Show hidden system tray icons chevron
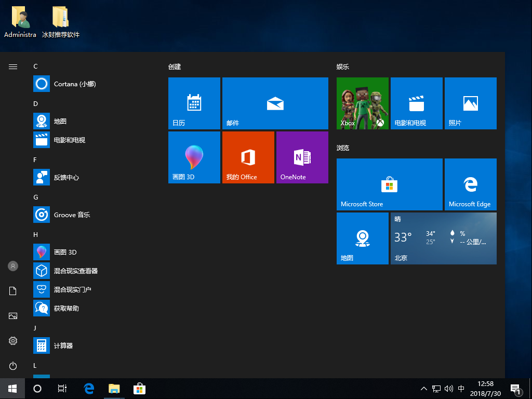The image size is (532, 399). [424, 389]
